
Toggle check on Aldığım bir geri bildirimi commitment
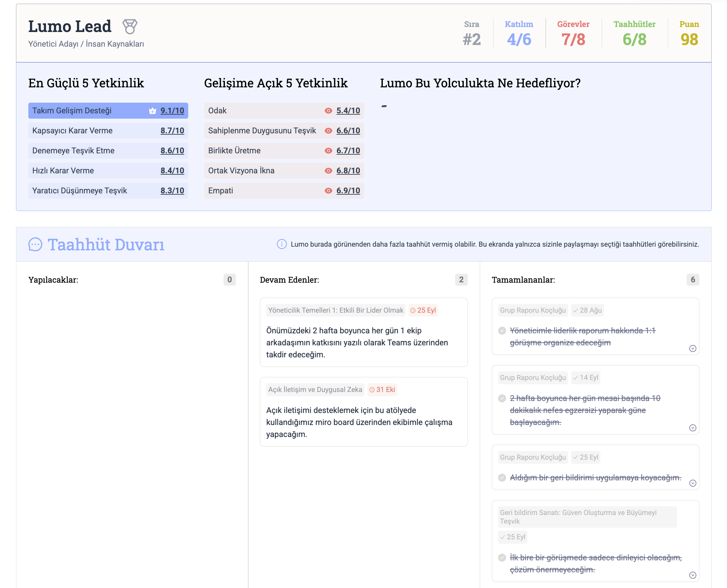click(502, 478)
